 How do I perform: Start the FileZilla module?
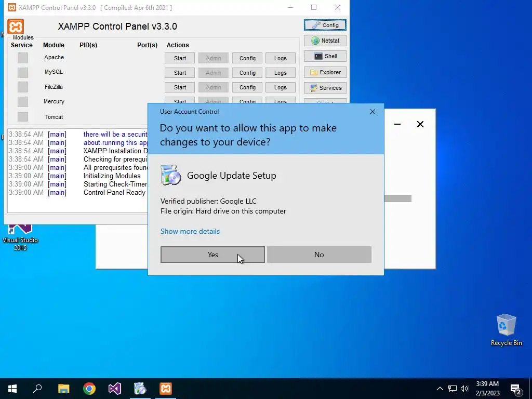point(180,87)
